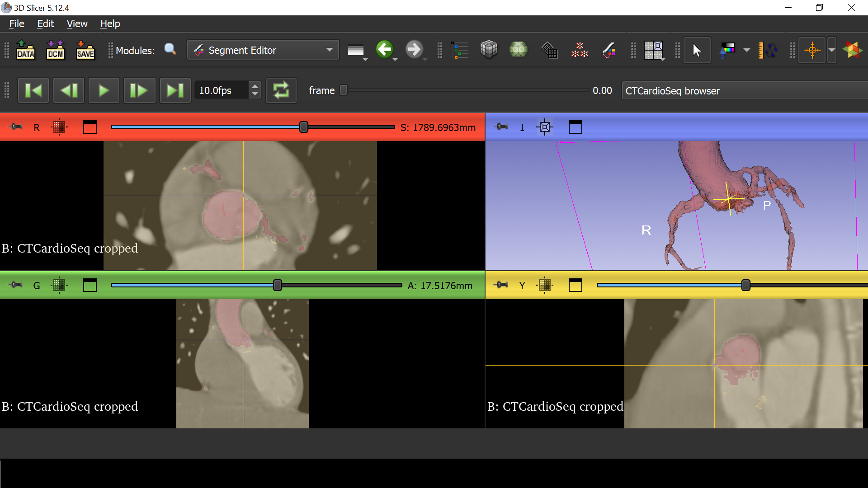
Task: Play the sequence
Action: [104, 90]
